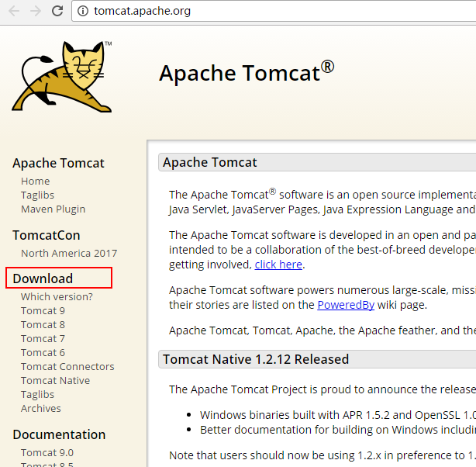Open the Archives link

pyautogui.click(x=40, y=408)
